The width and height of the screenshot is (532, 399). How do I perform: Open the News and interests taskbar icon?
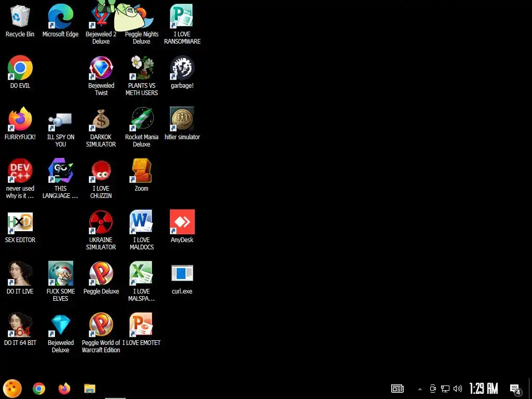pyautogui.click(x=397, y=389)
